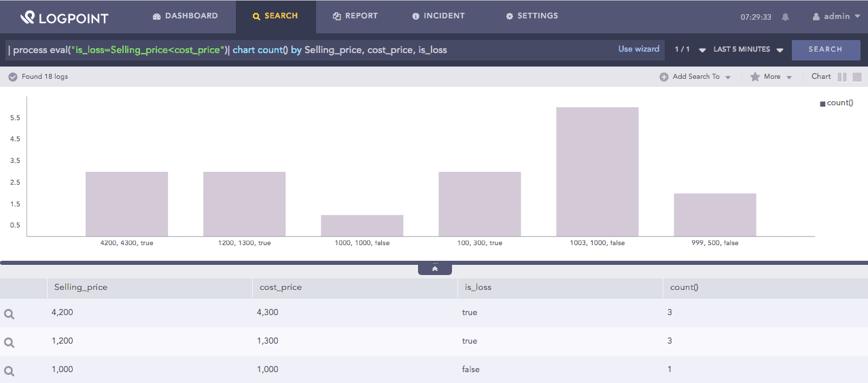Open the Settings tab
The height and width of the screenshot is (383, 868).
[532, 16]
